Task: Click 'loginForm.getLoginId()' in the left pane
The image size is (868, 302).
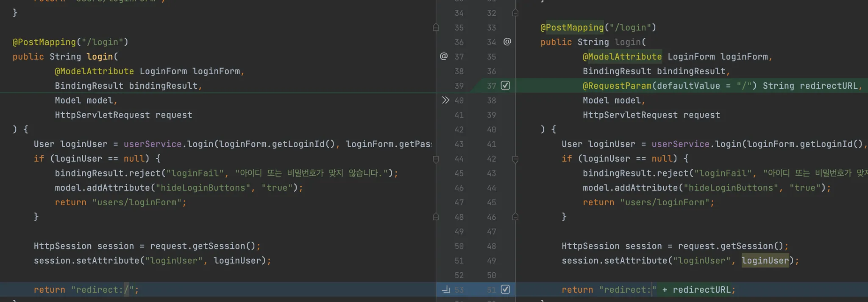Action: [x=277, y=144]
